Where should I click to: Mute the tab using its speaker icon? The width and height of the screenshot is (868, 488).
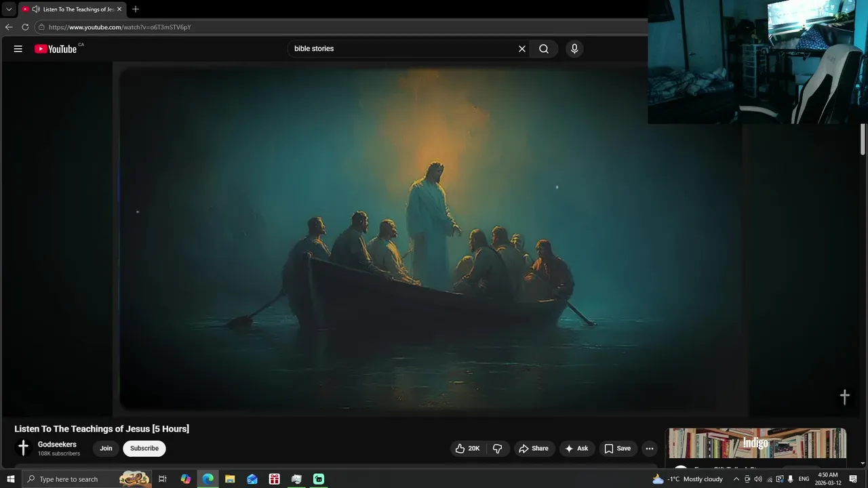tap(36, 9)
